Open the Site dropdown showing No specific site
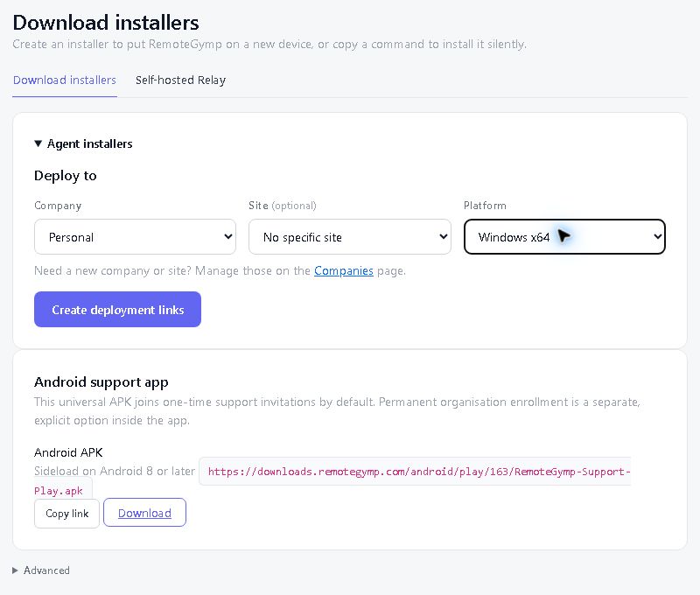The image size is (700, 595). [x=349, y=237]
